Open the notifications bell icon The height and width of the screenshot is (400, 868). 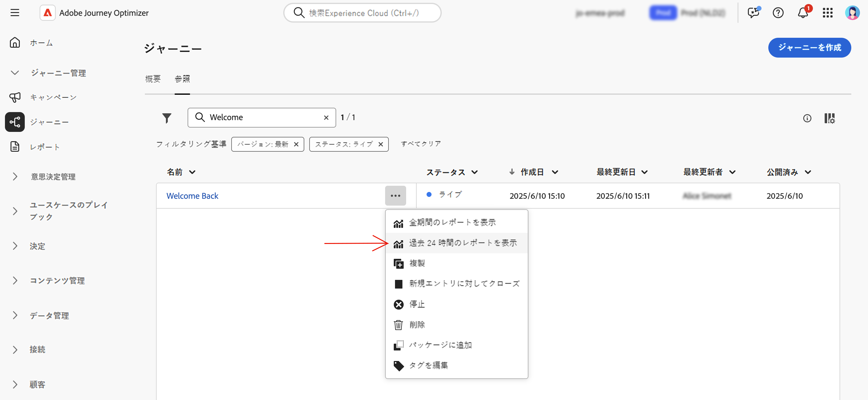click(803, 13)
